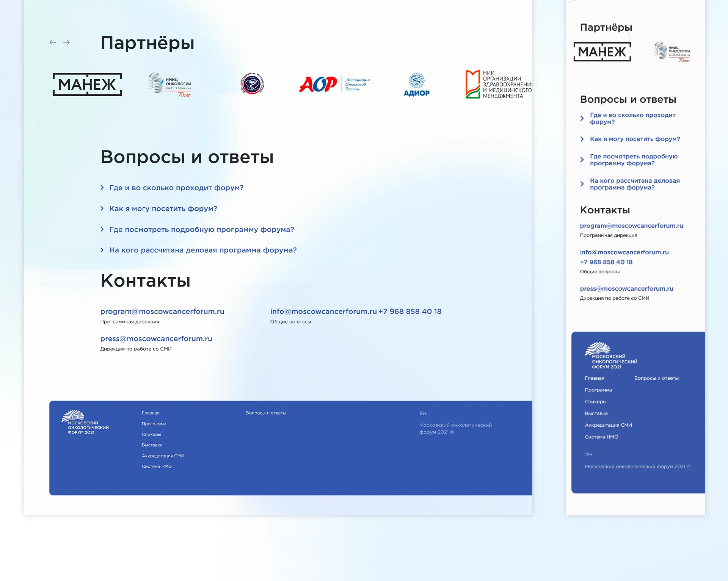Click desktop footer copyright 'Московский онкологический форум 2021 ©'
The height and width of the screenshot is (581, 728).
(455, 429)
